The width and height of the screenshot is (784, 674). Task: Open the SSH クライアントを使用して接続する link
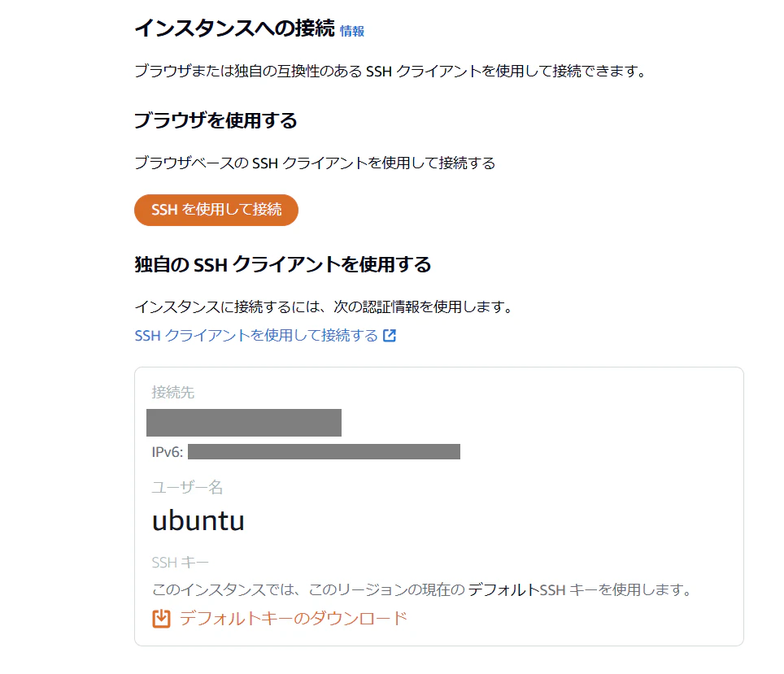256,336
